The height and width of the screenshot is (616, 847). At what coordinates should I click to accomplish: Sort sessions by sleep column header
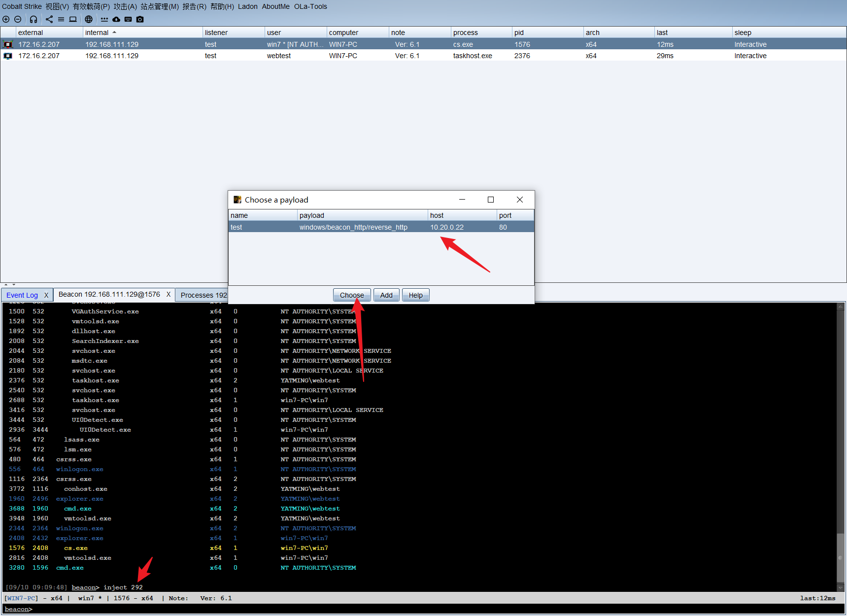coord(789,33)
